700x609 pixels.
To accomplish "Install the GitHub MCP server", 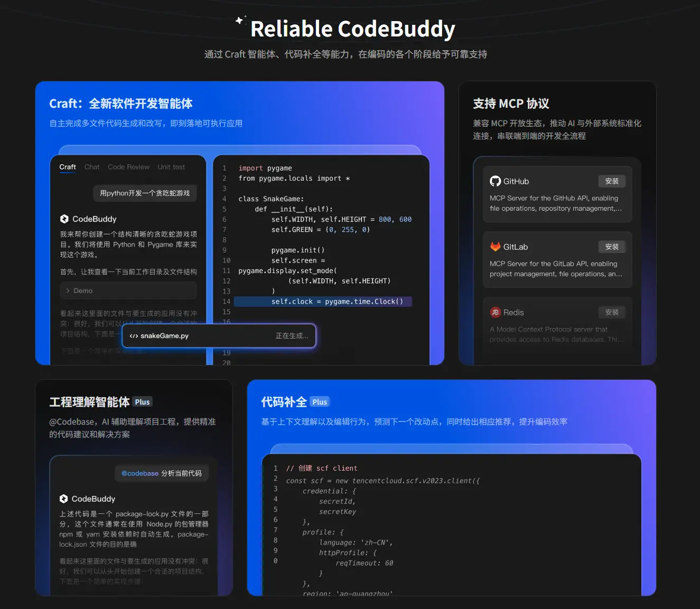I will [x=612, y=181].
